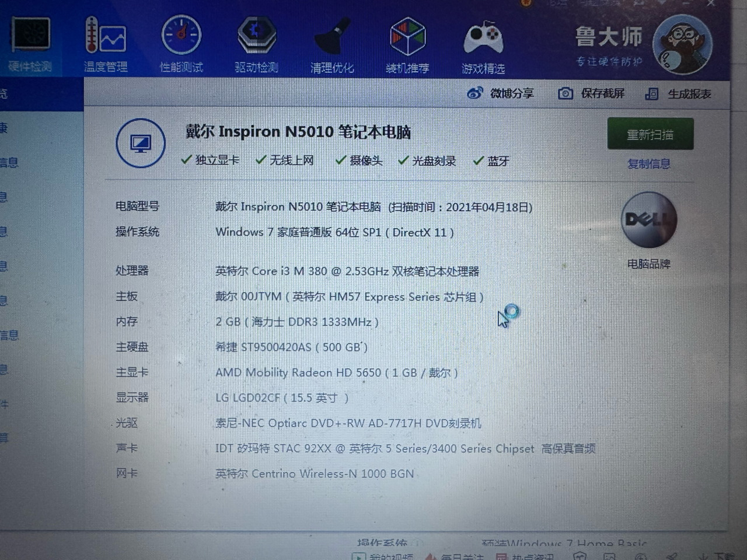Copy hardware info via 复制信息
Viewport: 747px width, 560px height.
click(x=648, y=164)
